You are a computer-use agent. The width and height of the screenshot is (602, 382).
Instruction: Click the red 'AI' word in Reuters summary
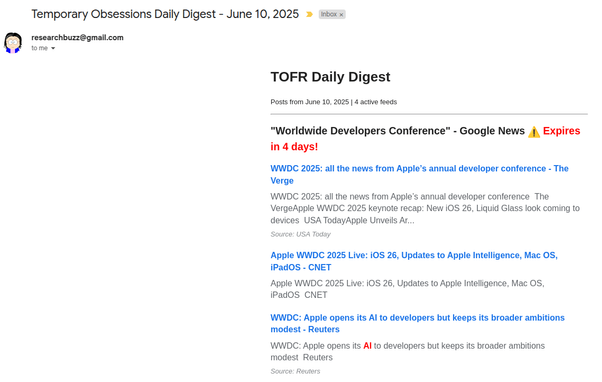click(x=367, y=346)
